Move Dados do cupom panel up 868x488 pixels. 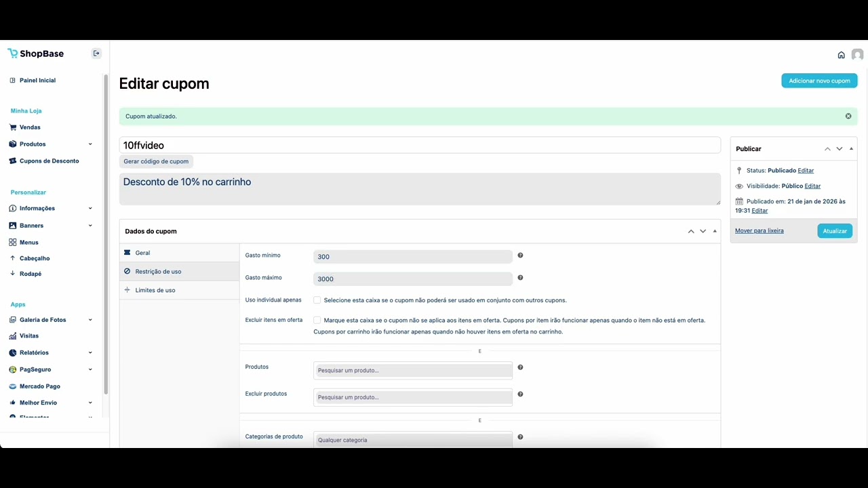tap(691, 231)
